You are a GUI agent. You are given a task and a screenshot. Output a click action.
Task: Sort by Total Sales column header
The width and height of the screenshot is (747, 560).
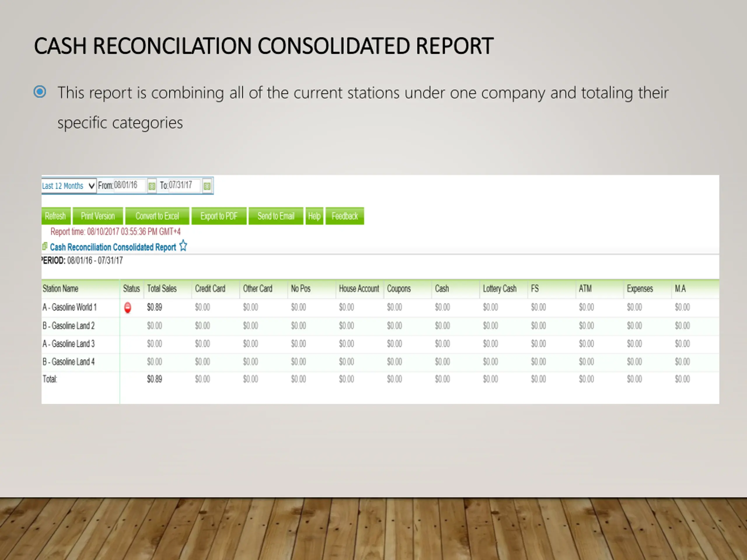pyautogui.click(x=162, y=289)
